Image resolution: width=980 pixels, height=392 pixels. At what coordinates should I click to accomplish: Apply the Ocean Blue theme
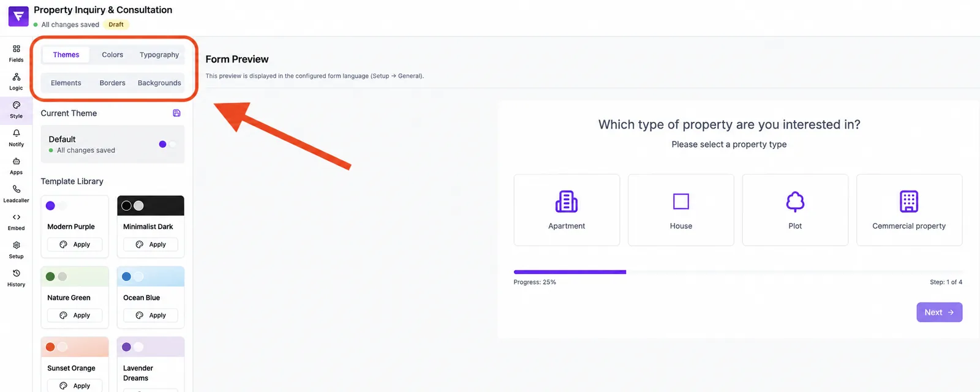[x=151, y=315]
